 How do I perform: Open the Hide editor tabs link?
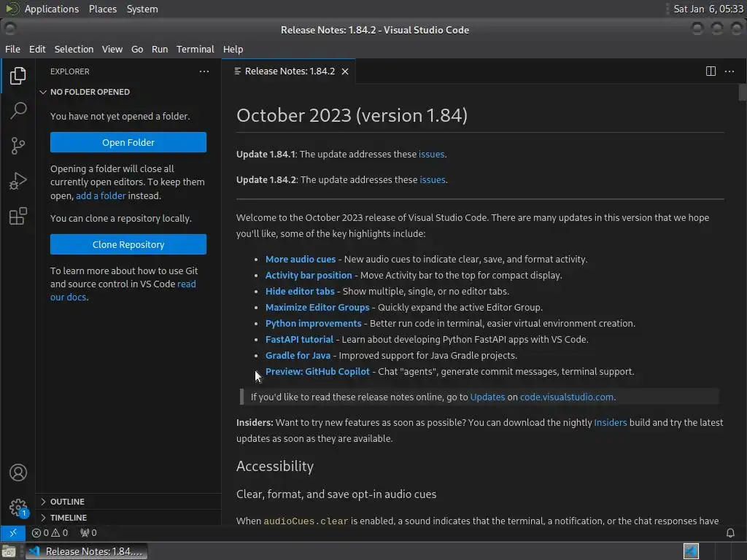(x=300, y=292)
